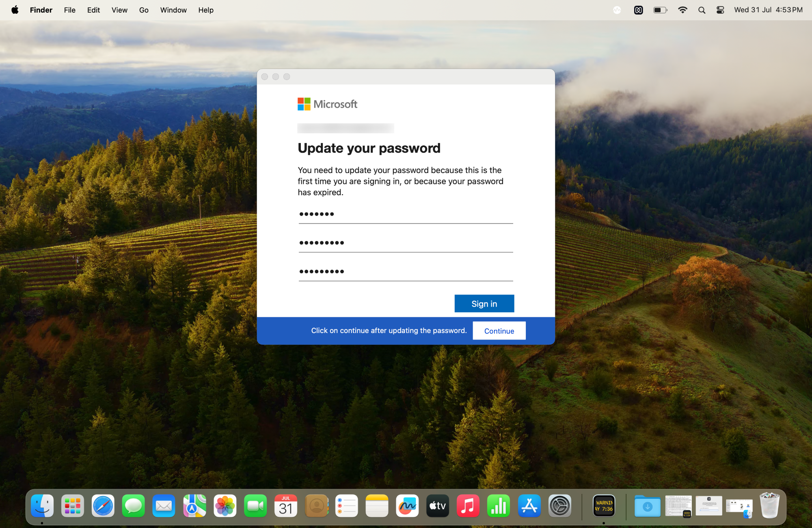
Task: Open the File menu
Action: click(69, 10)
